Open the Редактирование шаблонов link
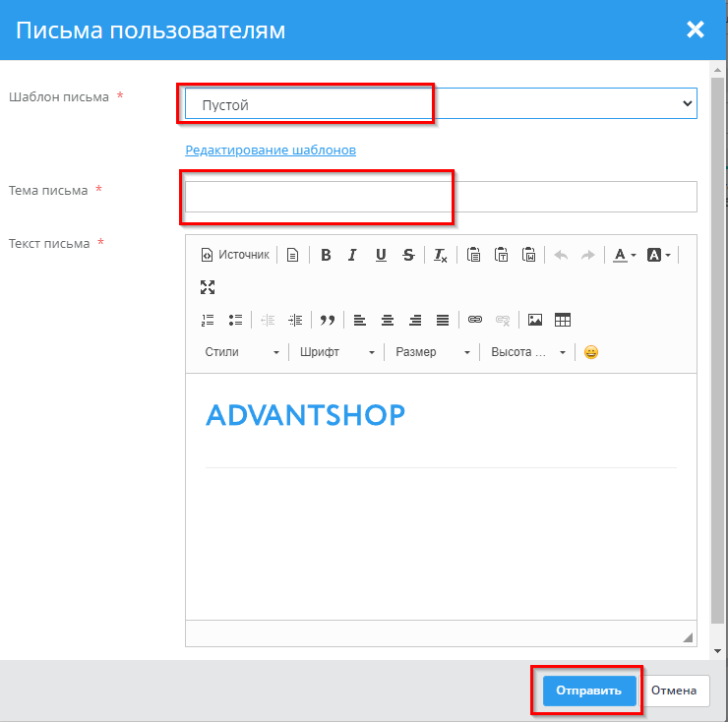This screenshot has height=722, width=728. [x=271, y=150]
